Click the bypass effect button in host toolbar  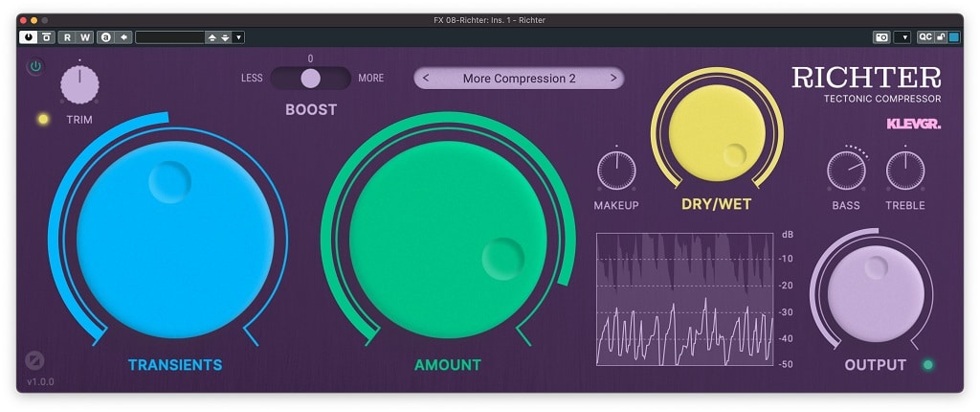click(x=47, y=37)
